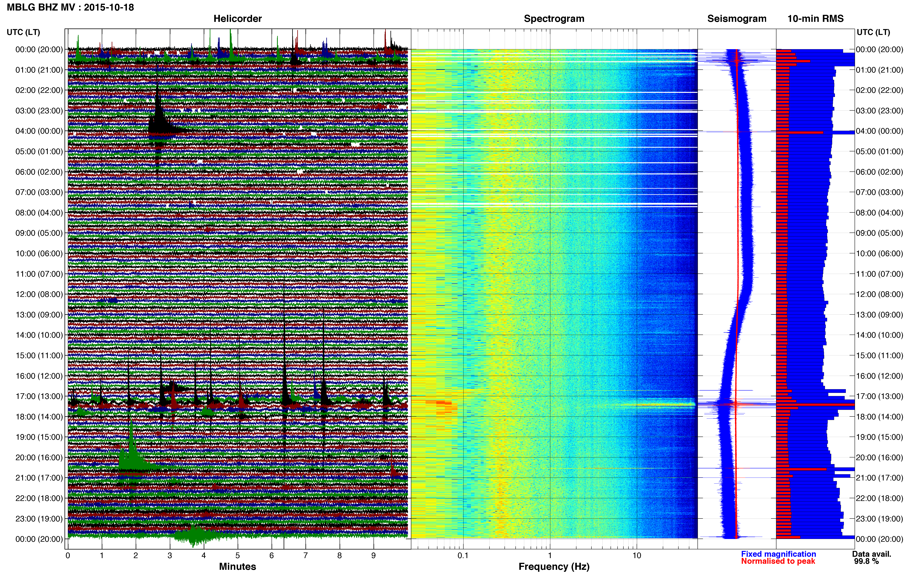Click the "Normalised to peak" legend text
The image size is (924, 578).
[778, 561]
